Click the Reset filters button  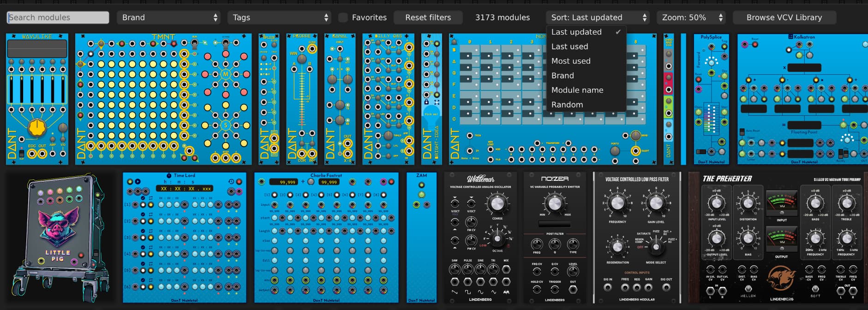point(428,18)
